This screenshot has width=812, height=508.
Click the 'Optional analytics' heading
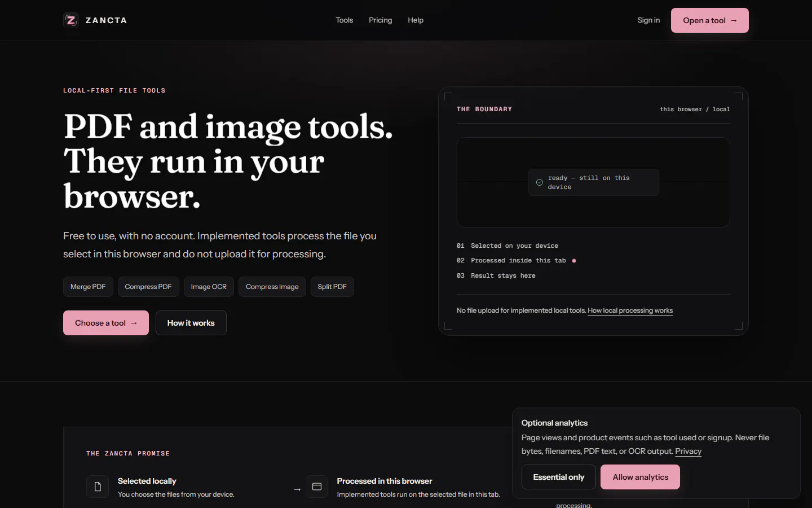tap(555, 423)
